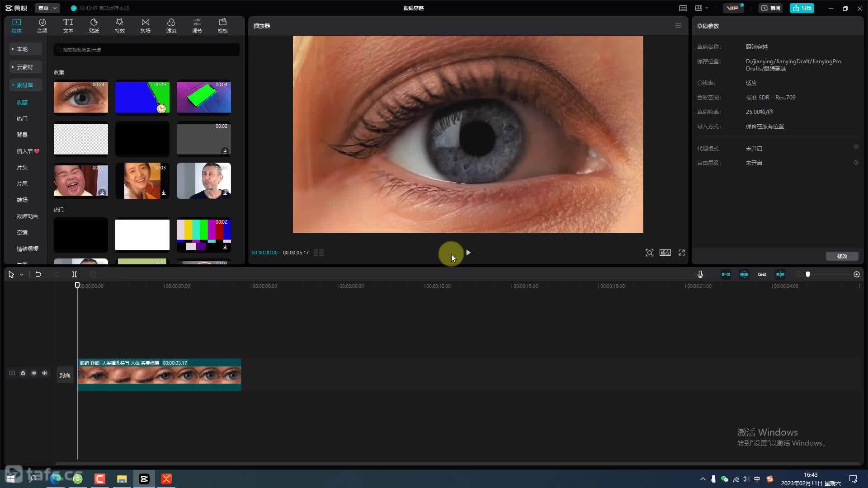This screenshot has width=868, height=488.
Task: Select the 故障动画 glitch animation category
Action: (28, 216)
